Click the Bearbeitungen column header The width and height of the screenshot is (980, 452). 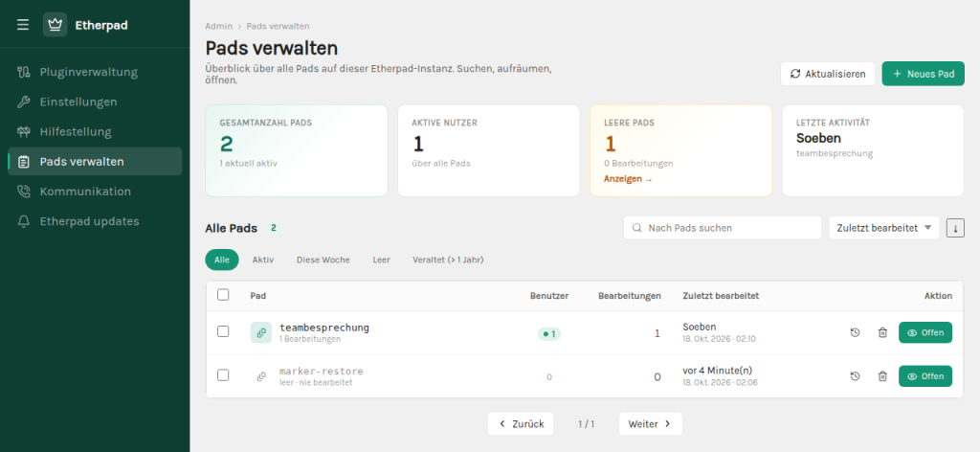click(x=630, y=296)
